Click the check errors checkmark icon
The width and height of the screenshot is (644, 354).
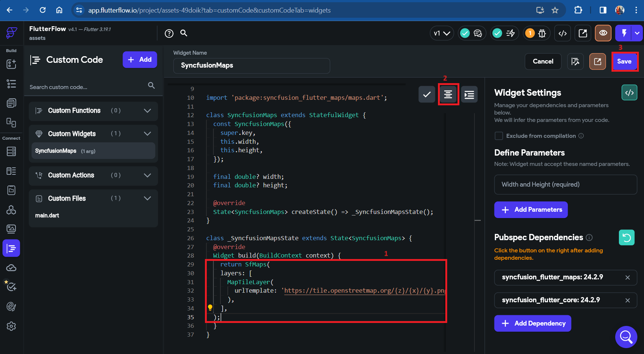pyautogui.click(x=427, y=95)
